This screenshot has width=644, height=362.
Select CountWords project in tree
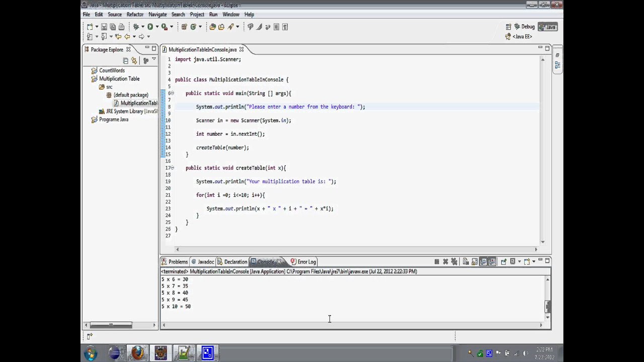coord(112,70)
